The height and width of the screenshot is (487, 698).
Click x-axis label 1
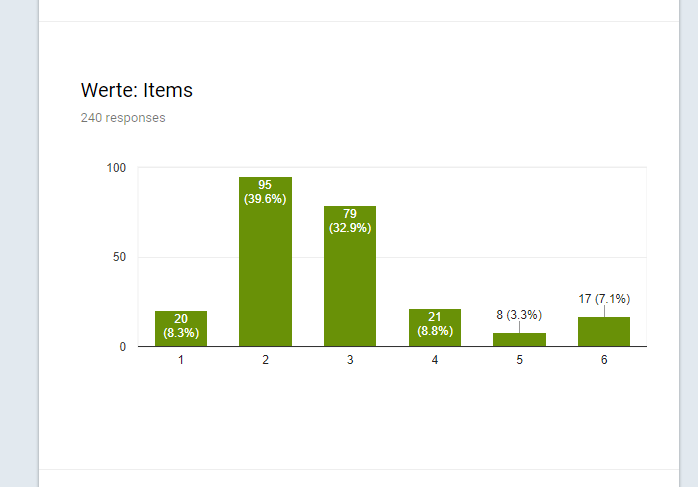pyautogui.click(x=181, y=360)
